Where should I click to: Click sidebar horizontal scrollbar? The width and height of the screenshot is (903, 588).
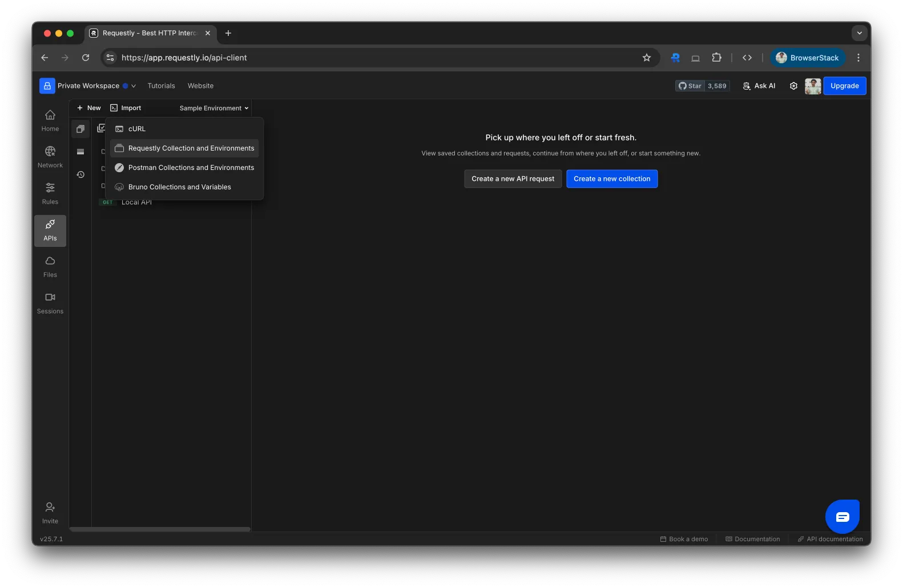click(x=160, y=529)
